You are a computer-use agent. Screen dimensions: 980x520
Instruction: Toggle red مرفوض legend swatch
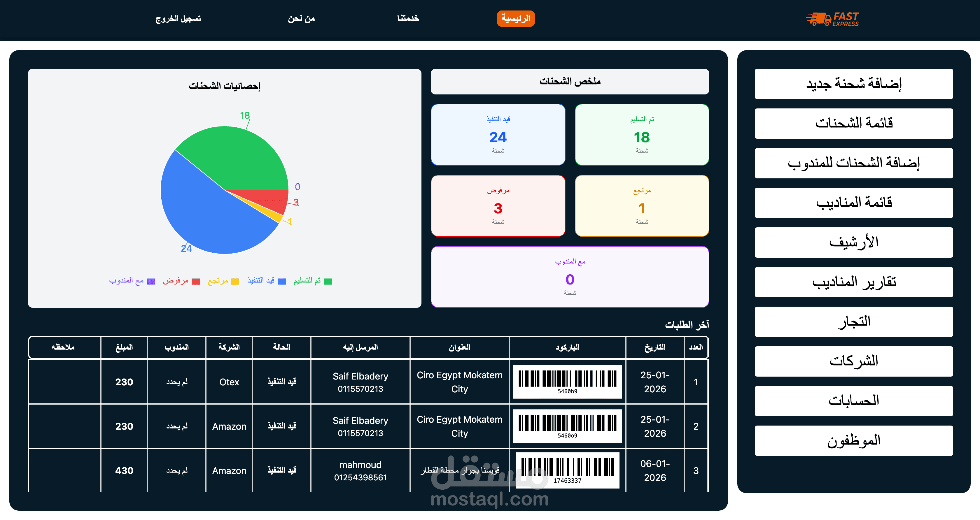(x=195, y=281)
